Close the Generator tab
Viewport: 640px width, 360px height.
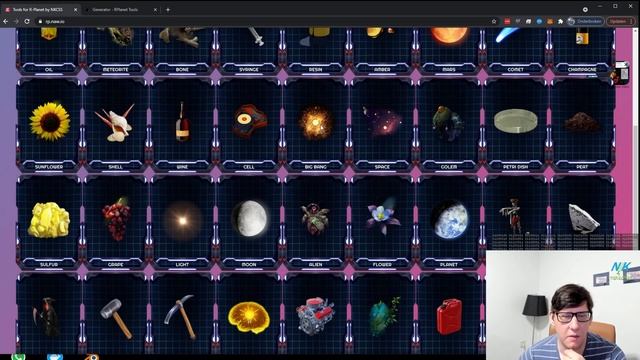coord(155,9)
